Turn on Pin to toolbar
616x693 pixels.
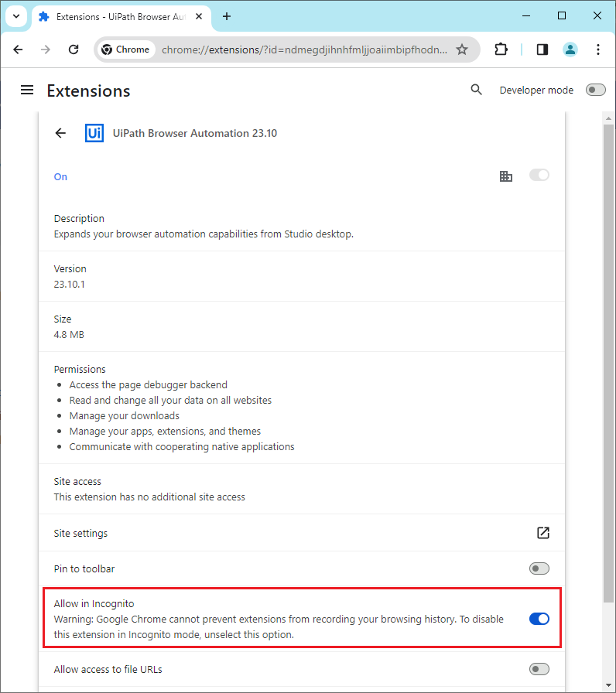[539, 568]
